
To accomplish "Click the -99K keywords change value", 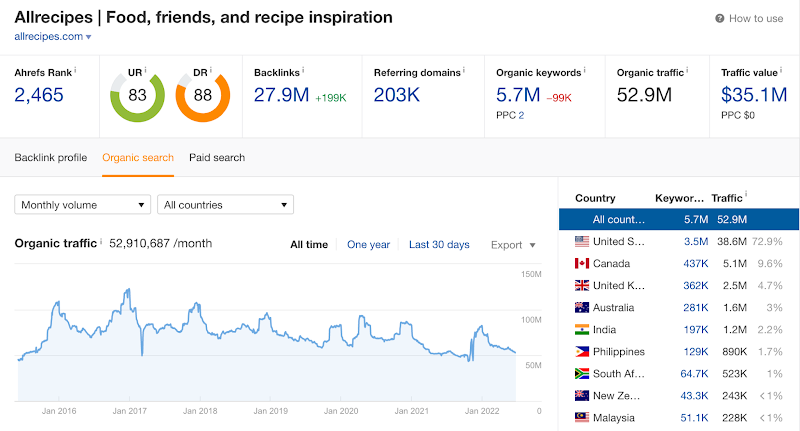I will pos(559,98).
